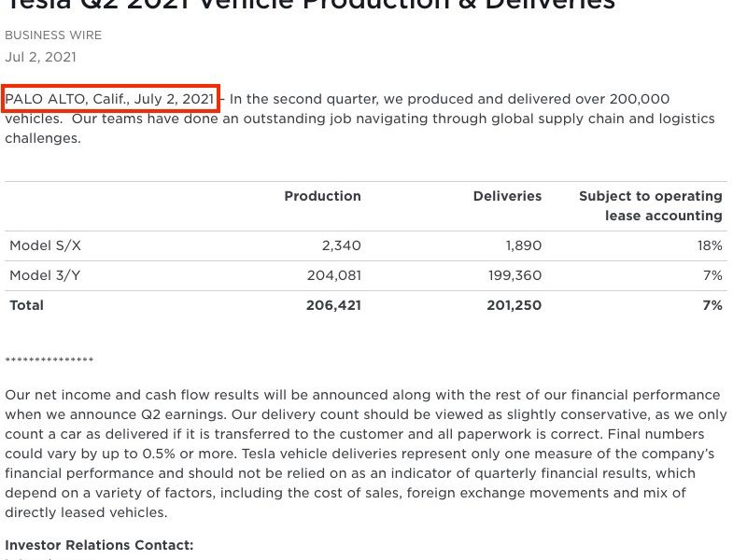Click the Model S/X production value 2,340
The height and width of the screenshot is (560, 733).
point(341,245)
